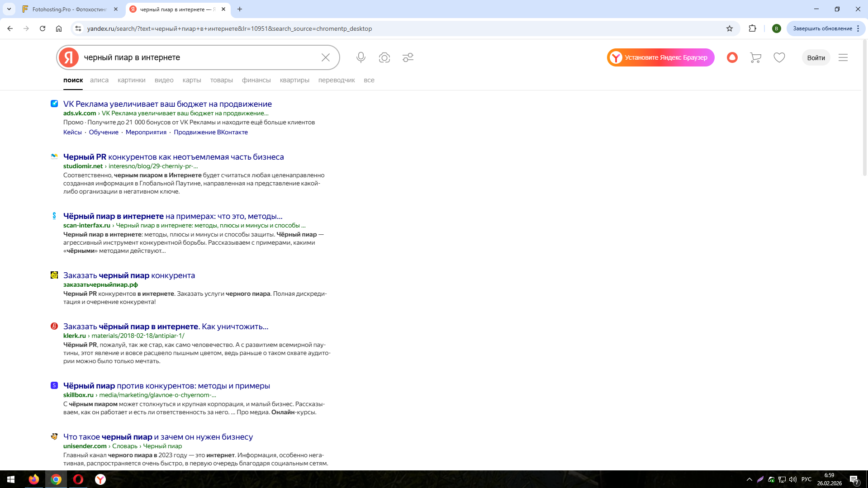Click the page vertical scrollbar
The image size is (868, 488).
click(864, 109)
